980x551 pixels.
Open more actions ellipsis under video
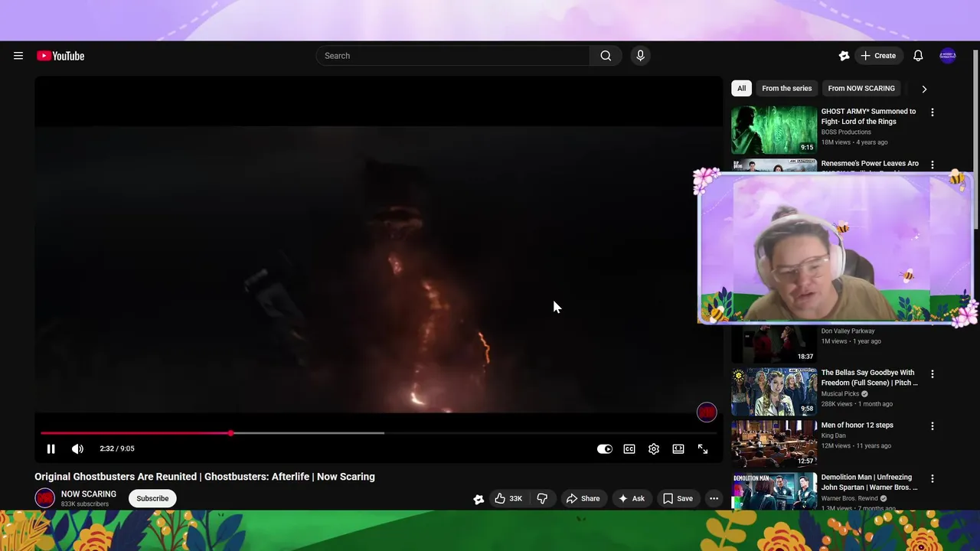pyautogui.click(x=714, y=498)
